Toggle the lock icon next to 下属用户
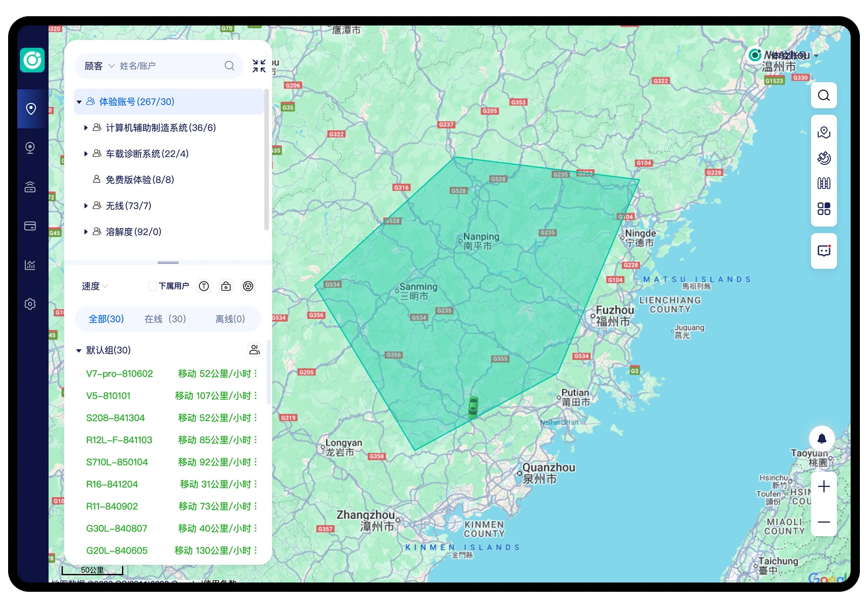868x608 pixels. [x=226, y=286]
